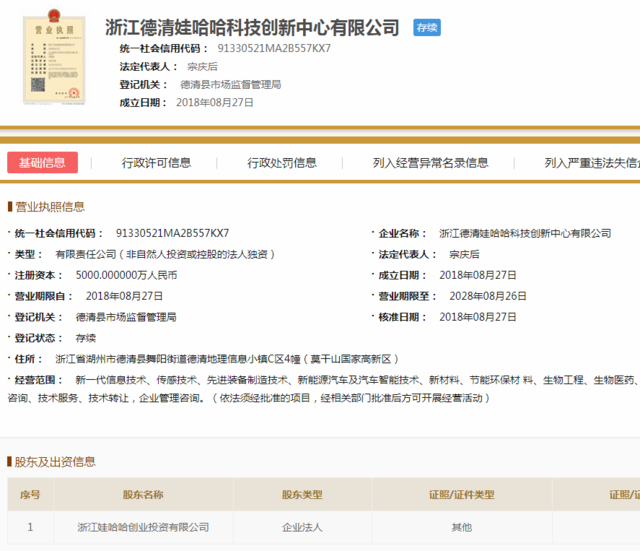640x551 pixels.
Task: Open the 行政处罚信息 tab
Action: pyautogui.click(x=282, y=163)
